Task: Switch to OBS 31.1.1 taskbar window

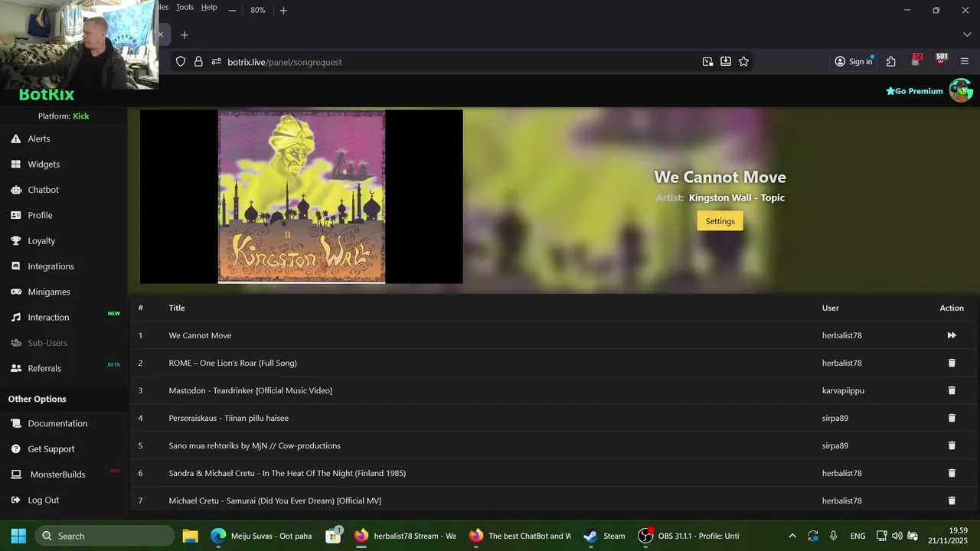Action: point(689,536)
